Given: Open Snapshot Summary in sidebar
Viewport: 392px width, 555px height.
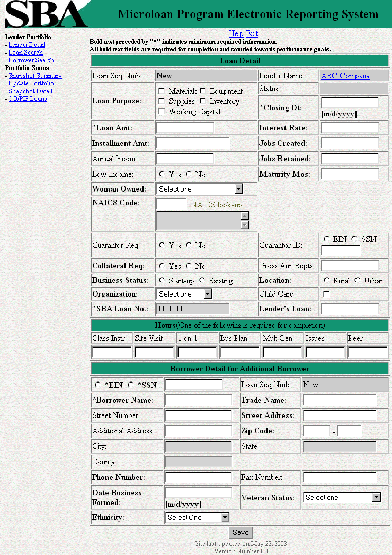Looking at the screenshot, I should click(x=35, y=76).
